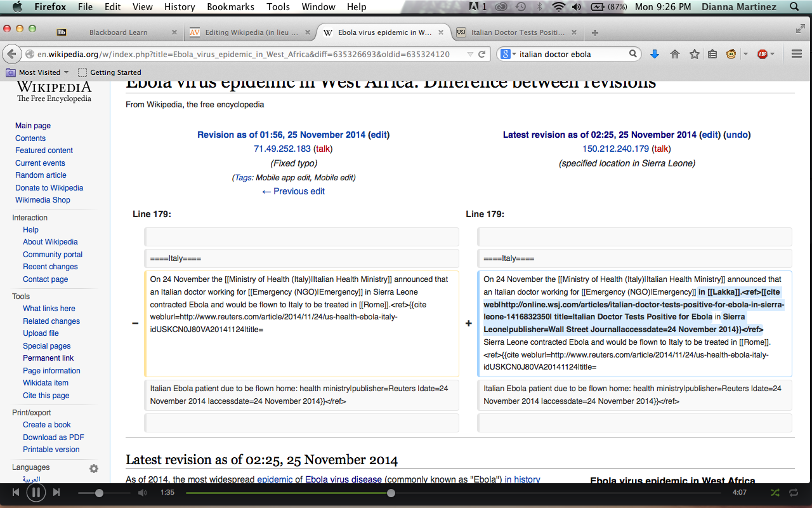The width and height of the screenshot is (812, 508).
Task: Click the undo link for latest revision
Action: point(737,135)
